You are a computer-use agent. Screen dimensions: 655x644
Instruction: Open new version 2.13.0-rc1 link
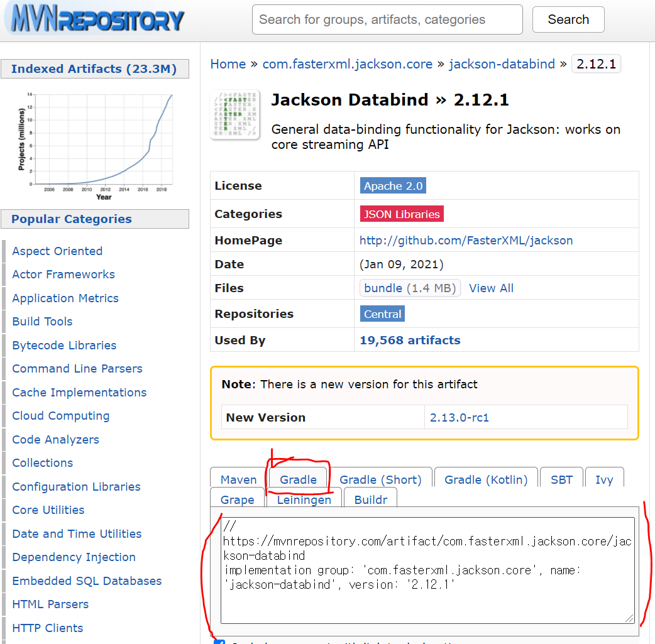click(459, 418)
